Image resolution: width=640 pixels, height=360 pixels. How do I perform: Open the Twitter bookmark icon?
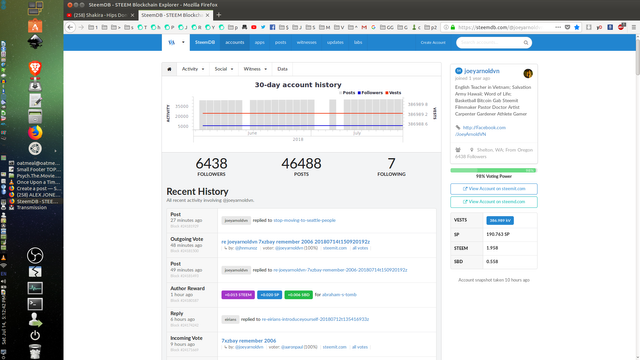263,27
